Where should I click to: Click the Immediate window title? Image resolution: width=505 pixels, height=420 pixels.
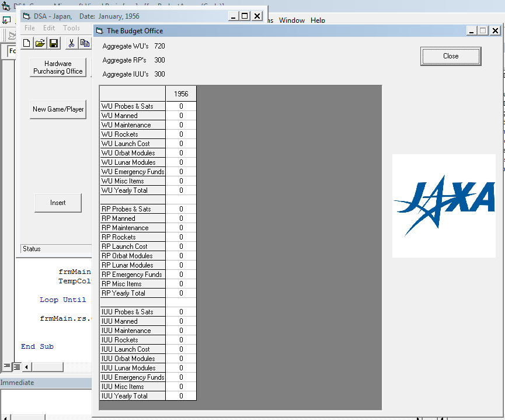[x=17, y=383]
